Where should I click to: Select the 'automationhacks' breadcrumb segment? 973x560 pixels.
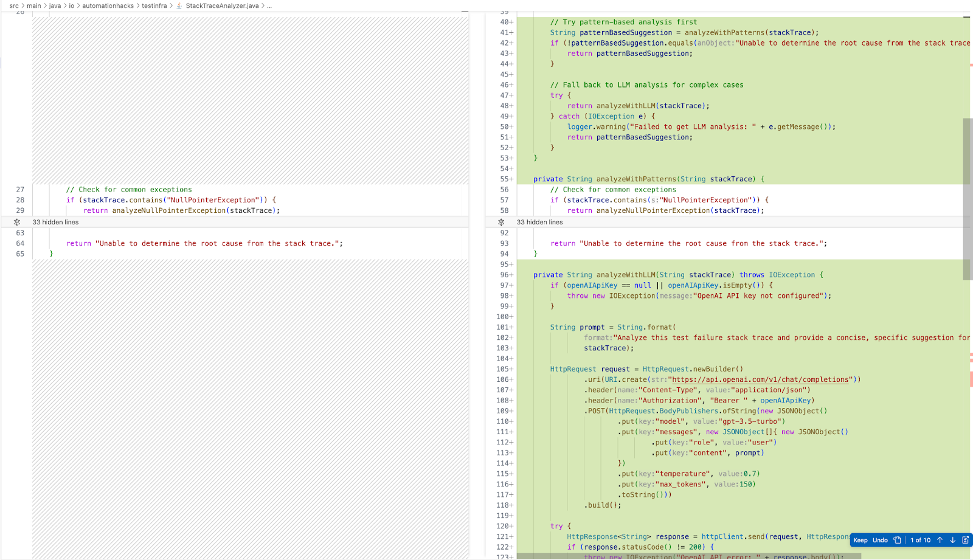(108, 6)
